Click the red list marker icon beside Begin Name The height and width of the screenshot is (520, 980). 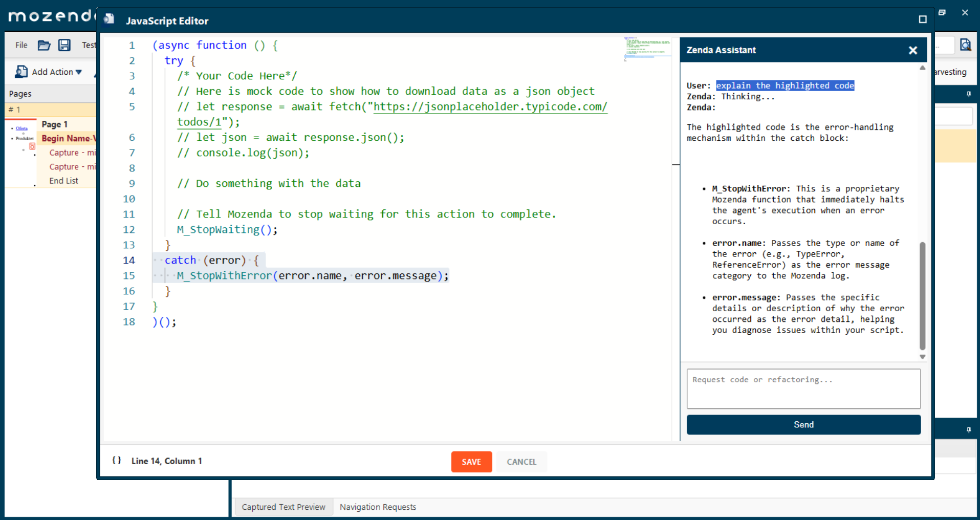(x=32, y=146)
